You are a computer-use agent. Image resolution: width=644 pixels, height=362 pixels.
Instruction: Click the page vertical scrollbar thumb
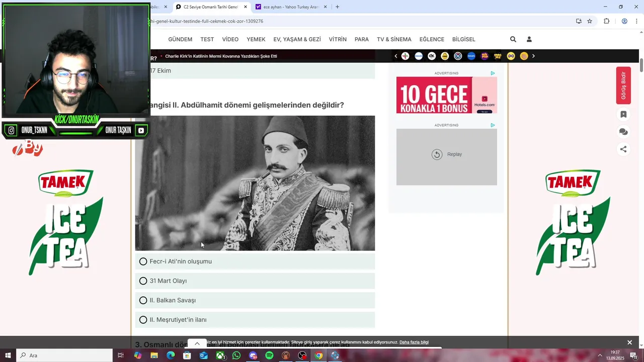[641, 65]
